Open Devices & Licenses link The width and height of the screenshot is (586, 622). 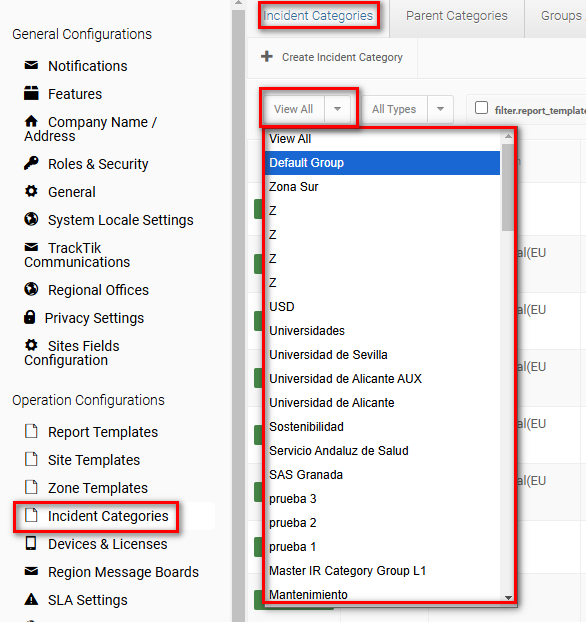[108, 544]
